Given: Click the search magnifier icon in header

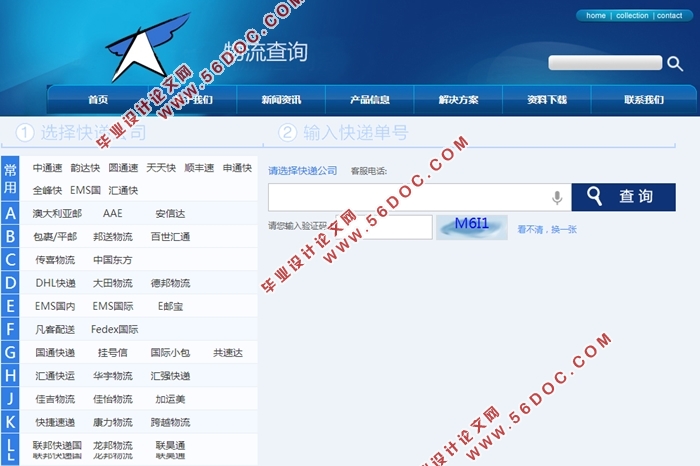Looking at the screenshot, I should 675,63.
